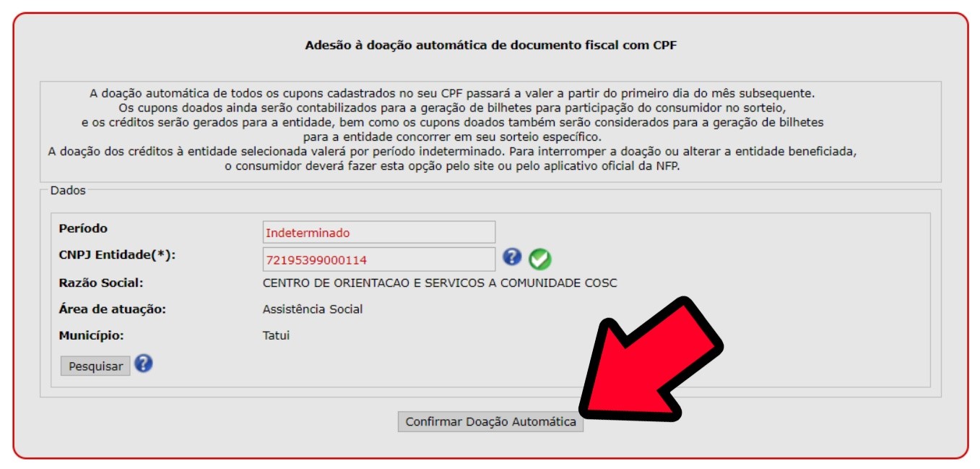
Task: Open help icon next to Pesquisar button
Action: click(144, 363)
